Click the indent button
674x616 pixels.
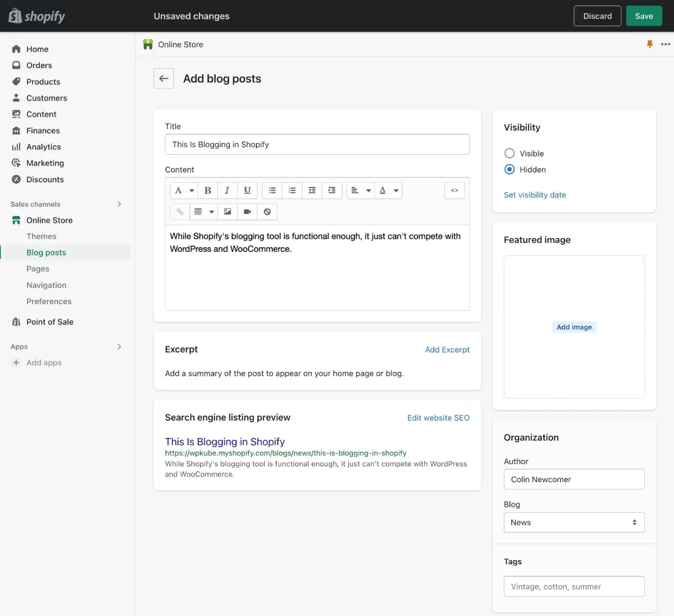pyautogui.click(x=332, y=190)
